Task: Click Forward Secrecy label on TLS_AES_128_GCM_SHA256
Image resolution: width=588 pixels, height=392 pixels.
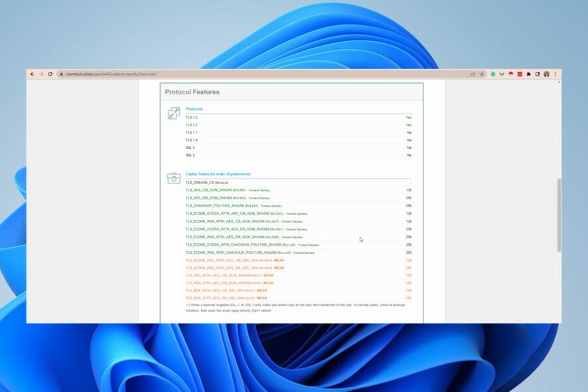Action: pos(259,191)
